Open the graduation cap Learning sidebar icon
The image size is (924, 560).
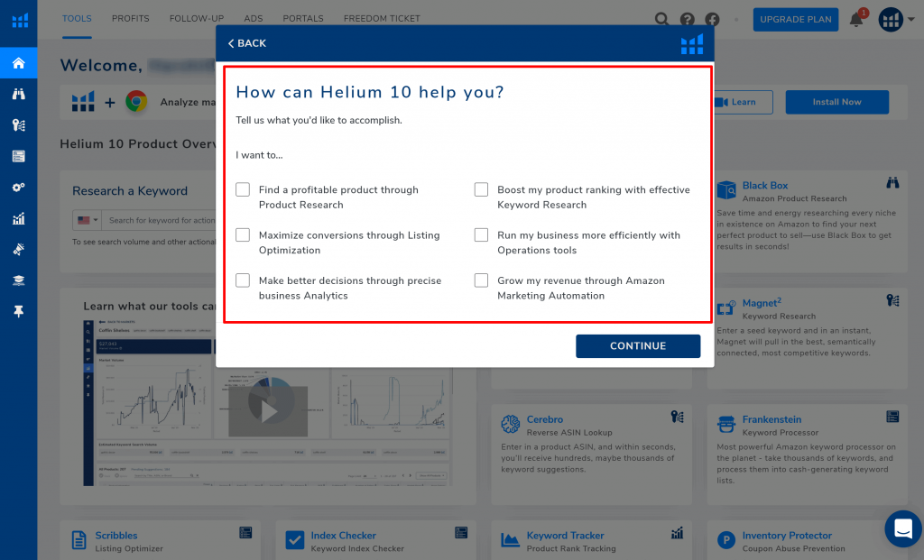pos(19,280)
